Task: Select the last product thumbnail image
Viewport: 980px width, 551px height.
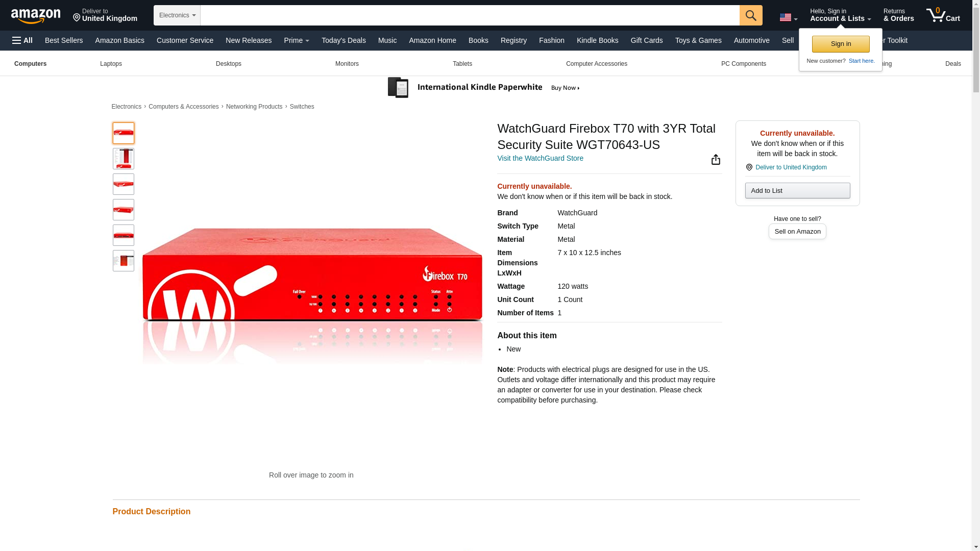Action: [124, 261]
